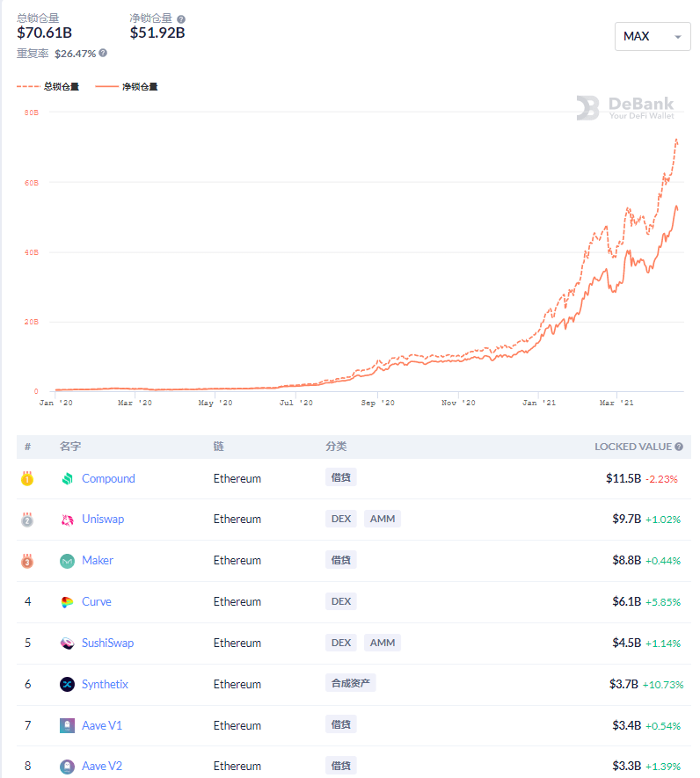Click the Compound logo icon
The height and width of the screenshot is (778, 700).
tap(67, 479)
